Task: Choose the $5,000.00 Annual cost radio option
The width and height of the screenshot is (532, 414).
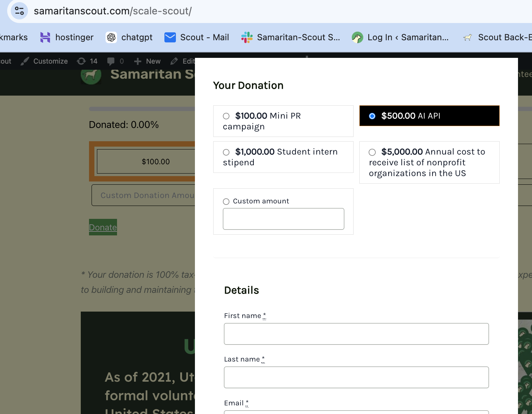Action: 372,152
